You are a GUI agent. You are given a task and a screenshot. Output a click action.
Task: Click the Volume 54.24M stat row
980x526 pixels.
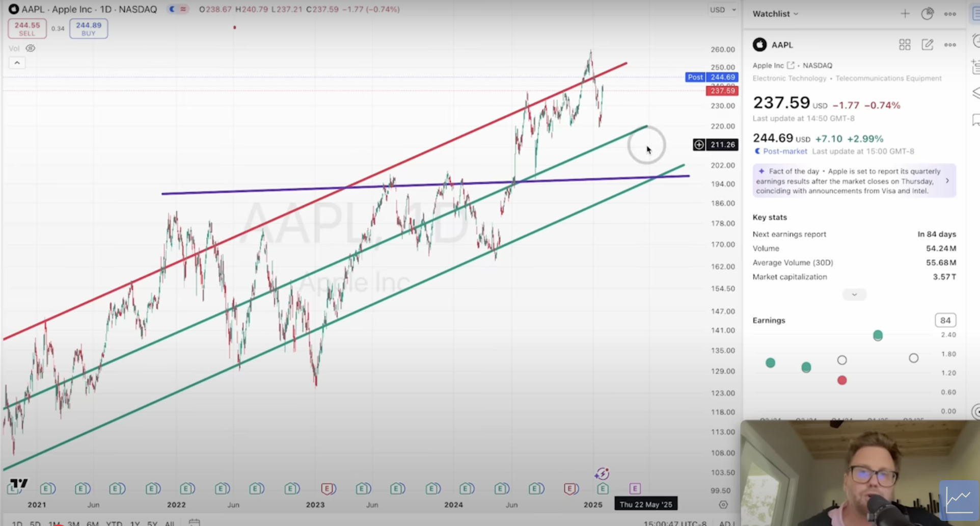pos(854,249)
